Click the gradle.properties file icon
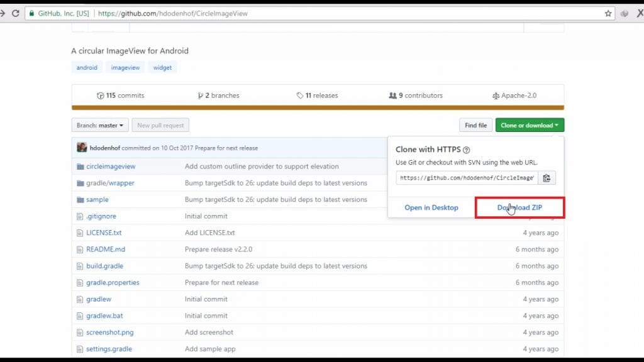644x362 pixels. (x=80, y=283)
